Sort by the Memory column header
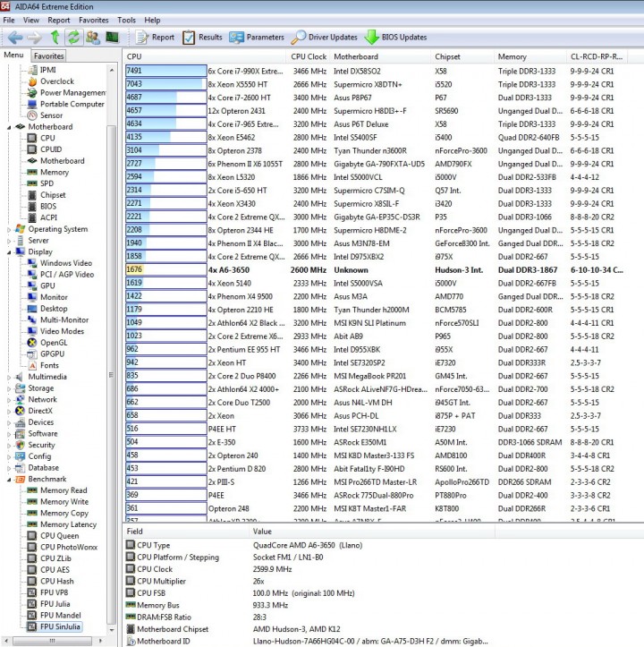Viewport: 644px width, 647px height. click(x=530, y=57)
